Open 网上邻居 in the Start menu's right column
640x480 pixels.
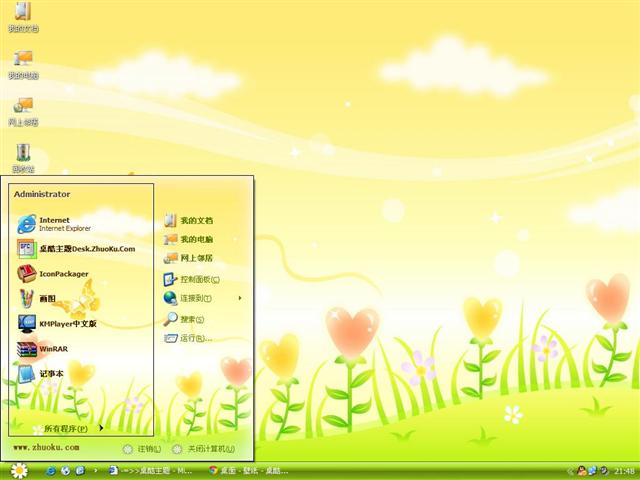tap(189, 258)
